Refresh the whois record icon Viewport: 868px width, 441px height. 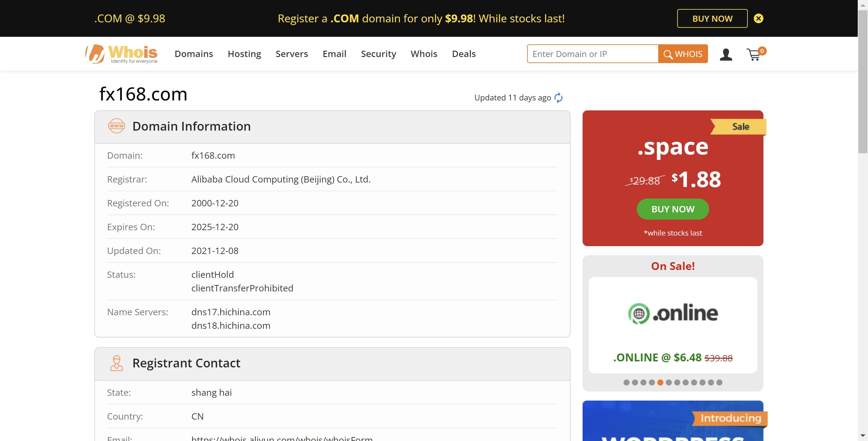click(x=558, y=98)
